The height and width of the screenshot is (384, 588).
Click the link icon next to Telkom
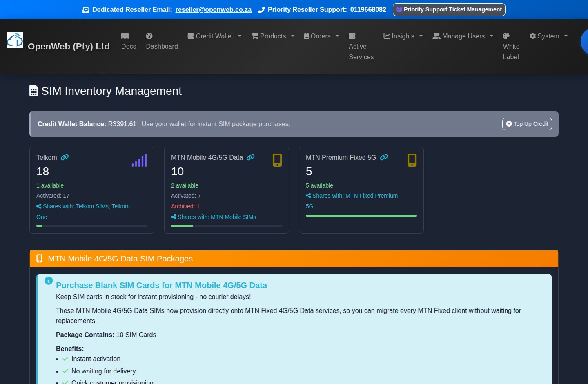tap(65, 157)
